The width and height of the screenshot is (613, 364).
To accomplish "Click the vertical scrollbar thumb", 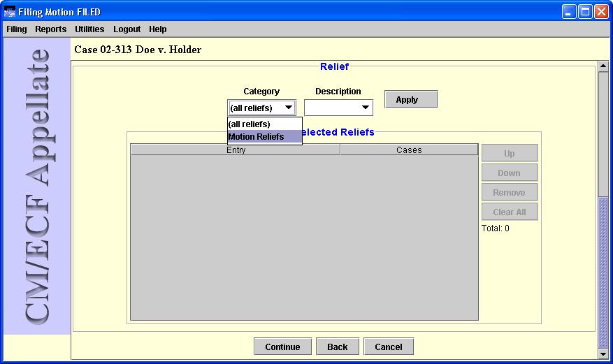I will [603, 272].
